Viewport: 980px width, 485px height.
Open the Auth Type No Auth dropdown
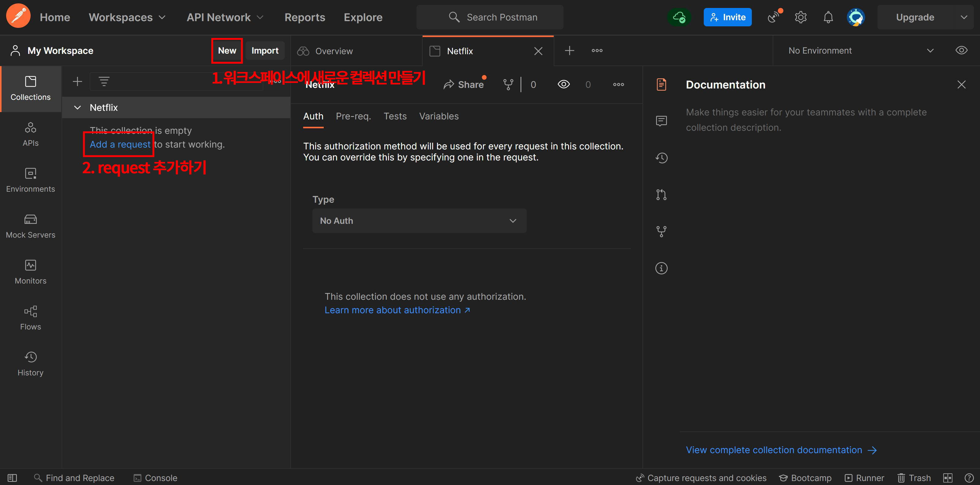pos(419,221)
